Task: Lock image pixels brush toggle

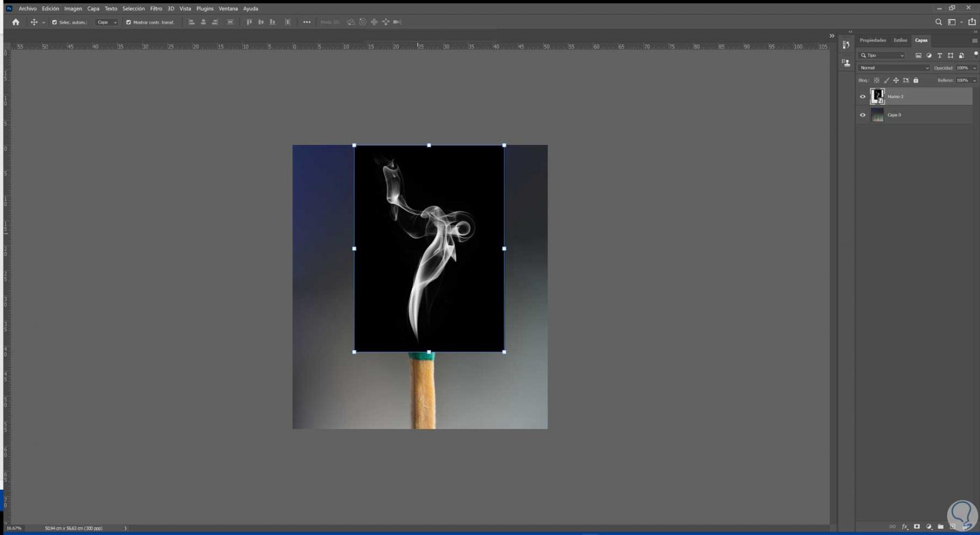Action: click(x=886, y=80)
